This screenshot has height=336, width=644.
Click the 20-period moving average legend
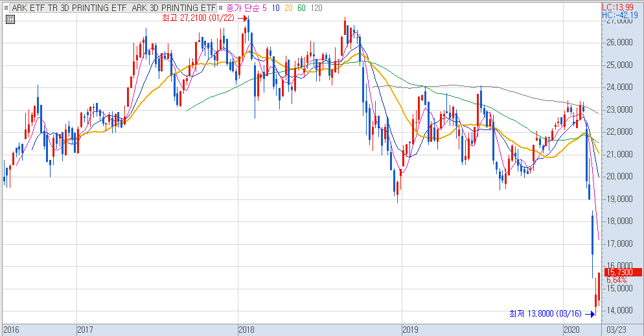tap(288, 8)
